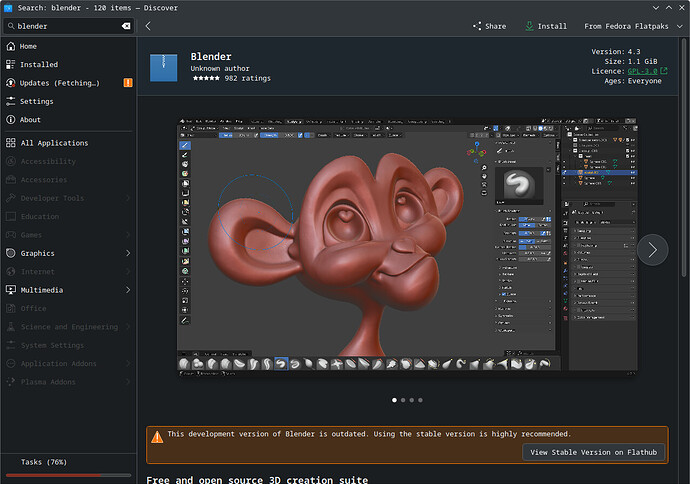Click View Stable Version on Flathub

(x=593, y=452)
